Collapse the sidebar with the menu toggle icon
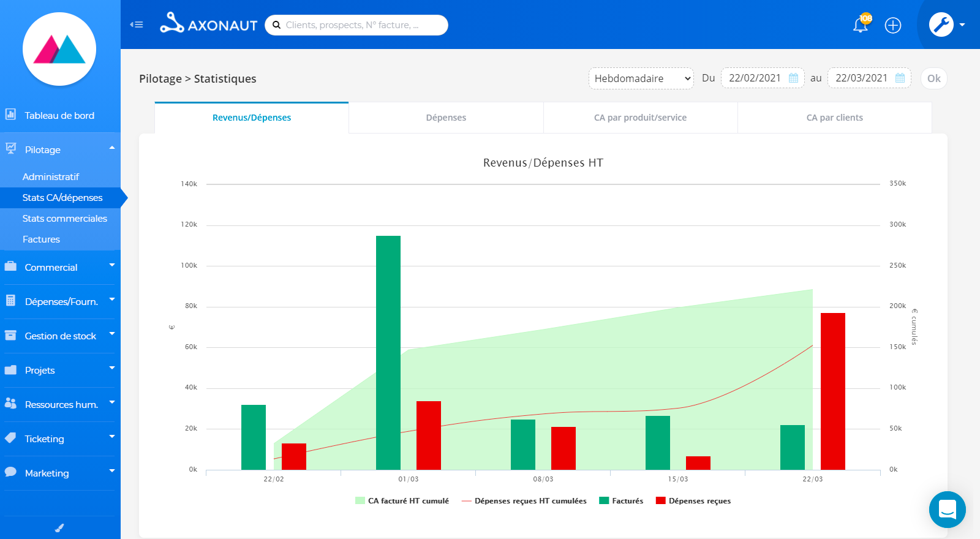Image resolution: width=980 pixels, height=539 pixels. 137,24
